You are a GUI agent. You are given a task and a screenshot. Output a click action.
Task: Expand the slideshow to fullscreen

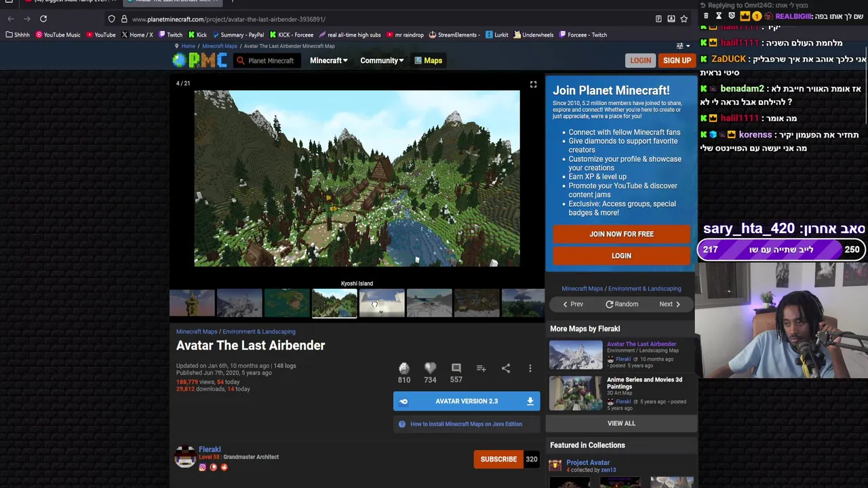533,84
